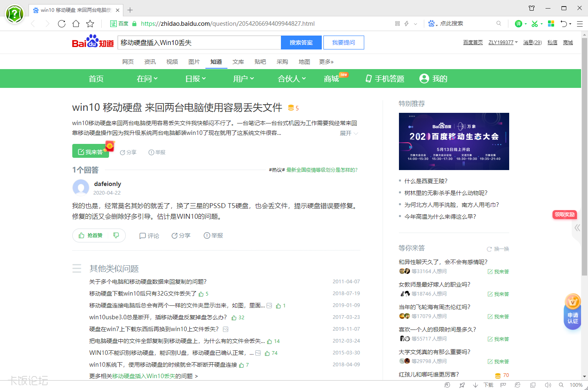Open the QR code grid icon in address bar
Viewport: 588px width, 390px height.
tap(397, 24)
